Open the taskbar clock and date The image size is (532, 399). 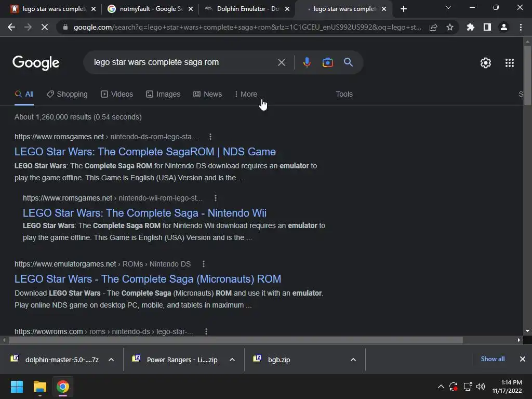click(x=507, y=387)
